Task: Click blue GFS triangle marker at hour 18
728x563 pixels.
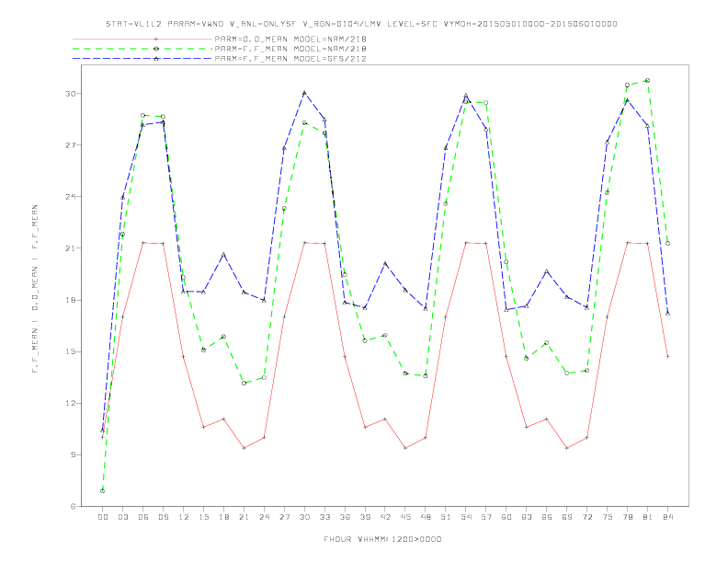Action: [x=223, y=255]
